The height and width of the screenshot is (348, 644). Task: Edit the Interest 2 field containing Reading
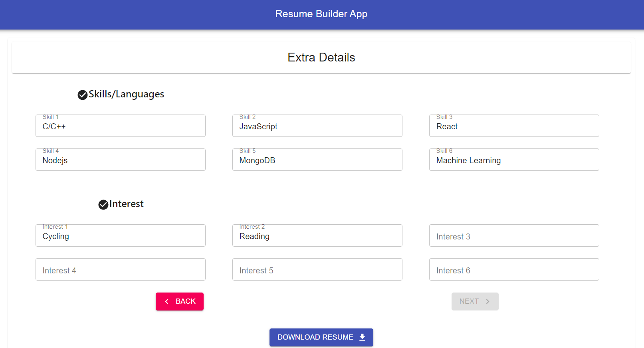(317, 235)
